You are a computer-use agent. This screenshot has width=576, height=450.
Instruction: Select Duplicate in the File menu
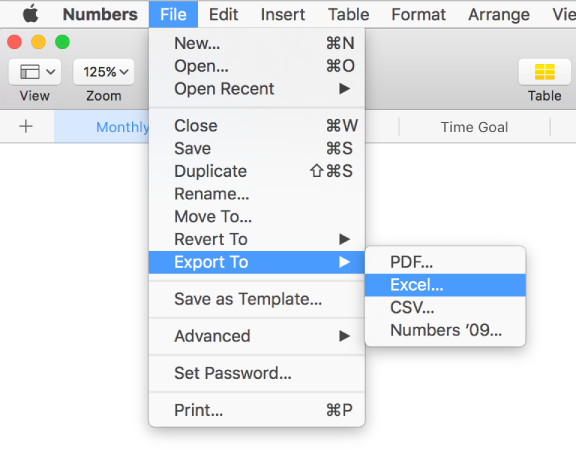257,172
